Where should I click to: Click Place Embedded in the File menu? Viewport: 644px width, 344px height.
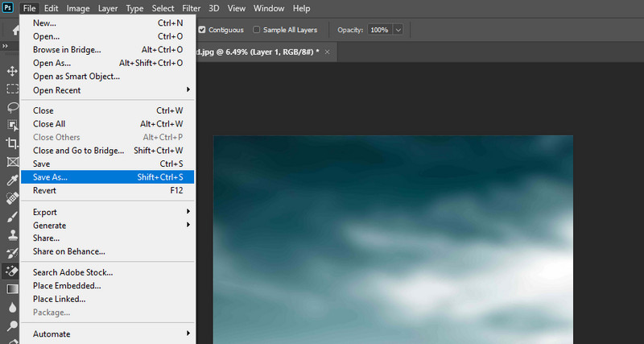point(67,285)
